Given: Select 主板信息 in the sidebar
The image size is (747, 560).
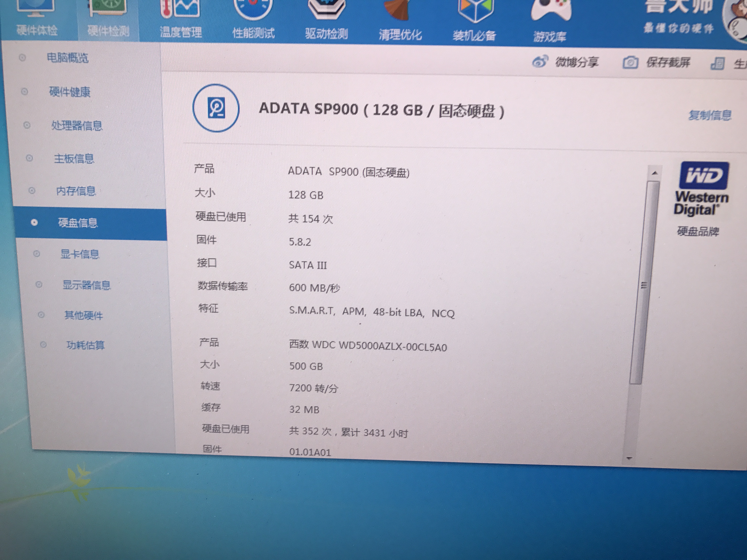Looking at the screenshot, I should [x=74, y=159].
